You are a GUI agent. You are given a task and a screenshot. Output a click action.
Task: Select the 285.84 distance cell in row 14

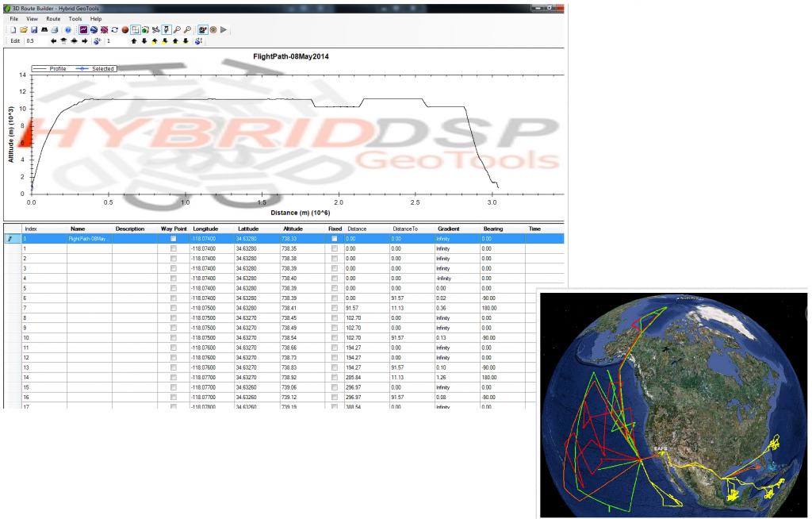pos(366,378)
